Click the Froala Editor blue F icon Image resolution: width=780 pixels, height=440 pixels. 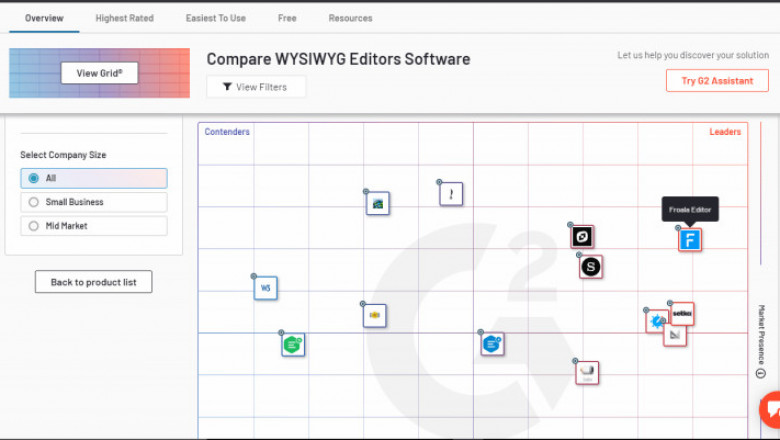coord(690,240)
